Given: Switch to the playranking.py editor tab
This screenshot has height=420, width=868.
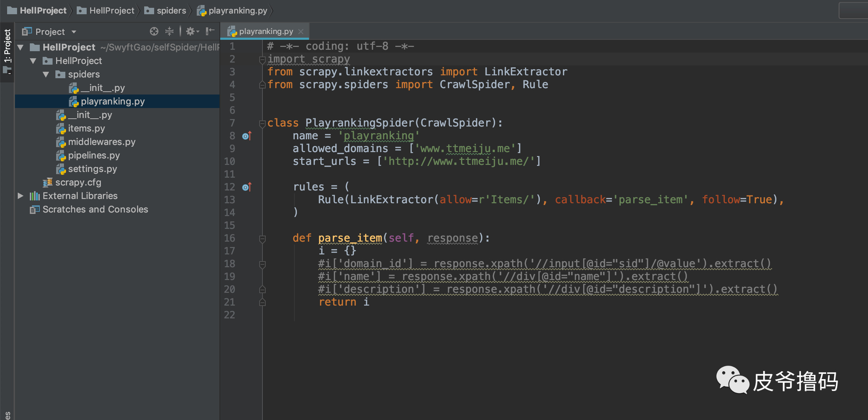Looking at the screenshot, I should coord(266,32).
